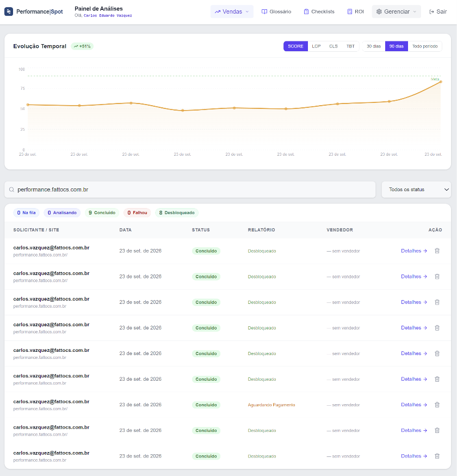Select the 30 dias period
This screenshot has height=476, width=457.
pos(374,46)
